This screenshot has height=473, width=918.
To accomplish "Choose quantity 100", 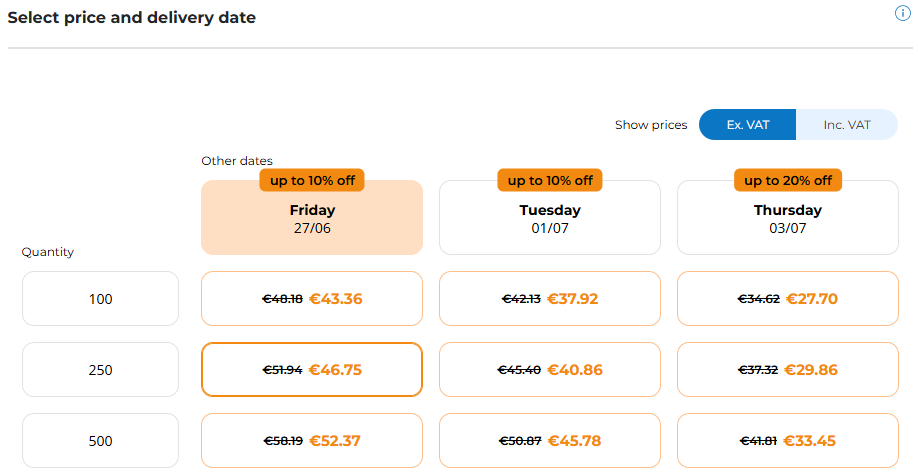I will click(100, 299).
